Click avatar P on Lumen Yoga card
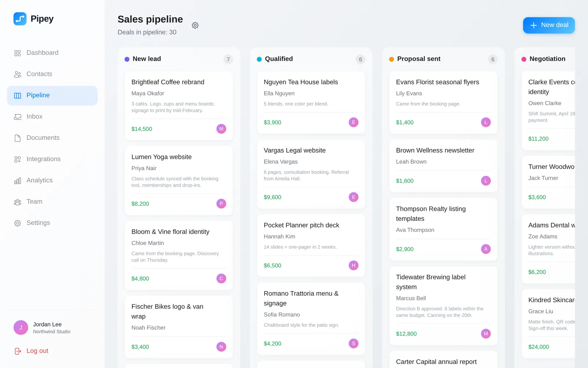The height and width of the screenshot is (368, 588). (221, 204)
